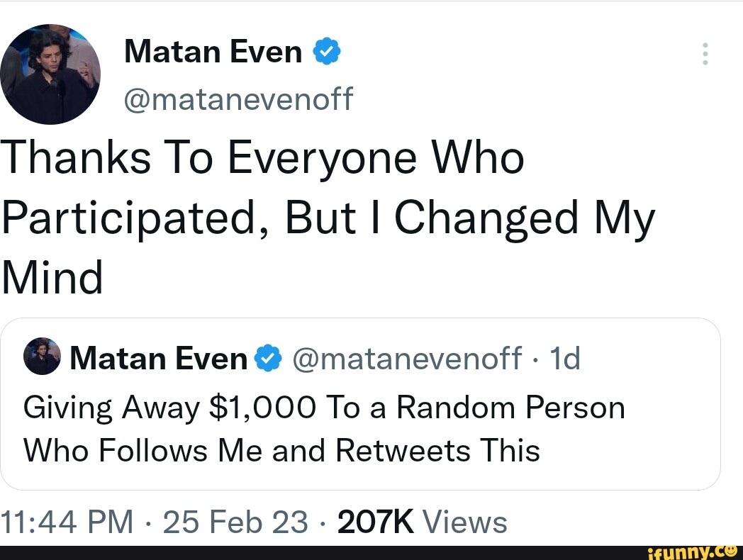Click the black bottom bar of the image
Image resolution: width=743 pixels, height=560 pixels.
(x=284, y=553)
